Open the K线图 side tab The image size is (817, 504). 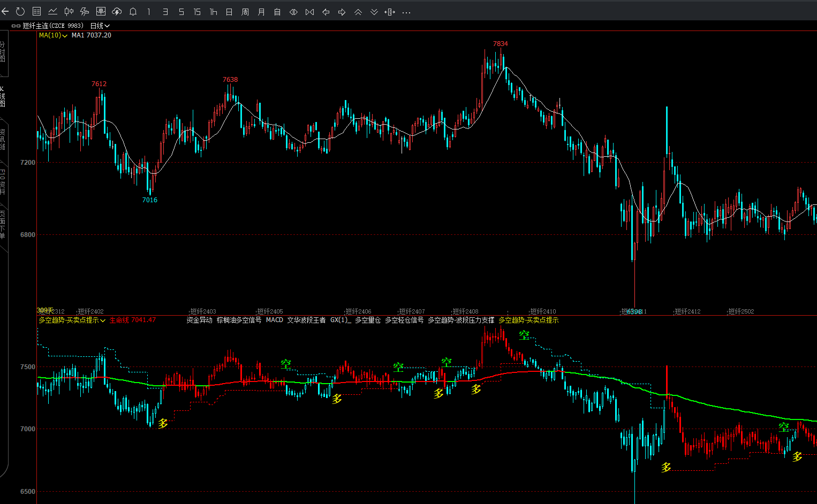click(x=3, y=96)
